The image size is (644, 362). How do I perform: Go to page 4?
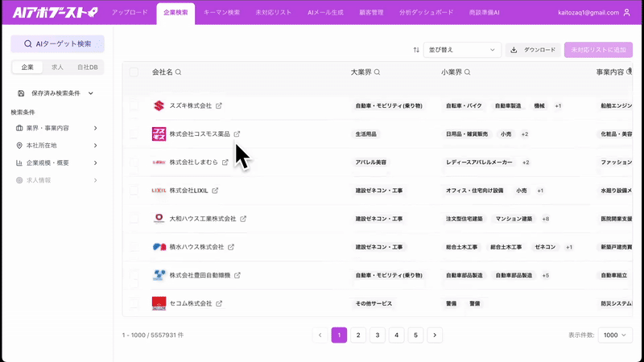(x=396, y=335)
